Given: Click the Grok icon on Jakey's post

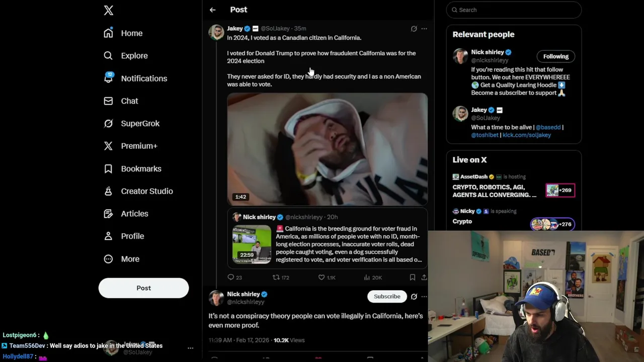Looking at the screenshot, I should [x=414, y=29].
